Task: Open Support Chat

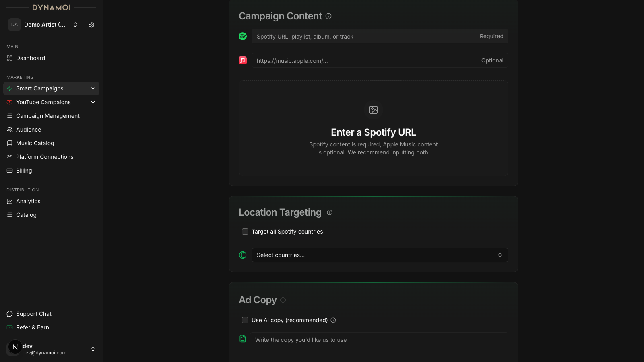Action: tap(33, 314)
